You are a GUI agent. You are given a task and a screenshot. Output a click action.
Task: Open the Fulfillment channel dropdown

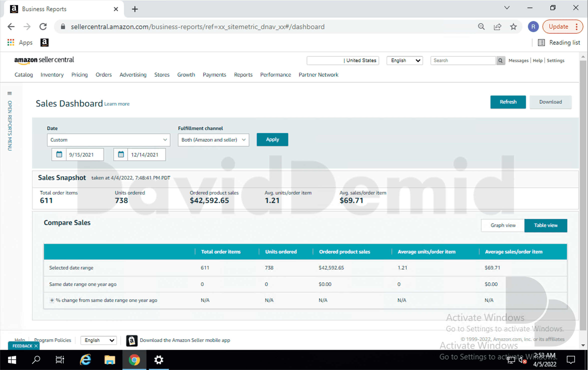tap(214, 140)
